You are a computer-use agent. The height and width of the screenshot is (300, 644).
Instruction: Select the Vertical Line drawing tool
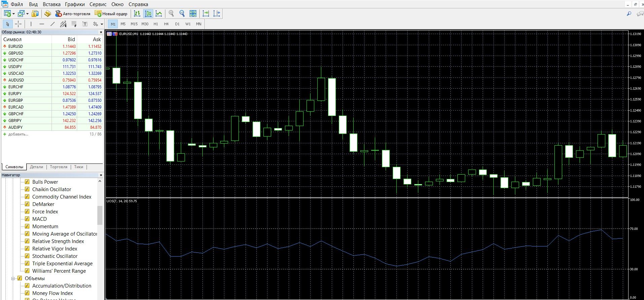coord(31,24)
